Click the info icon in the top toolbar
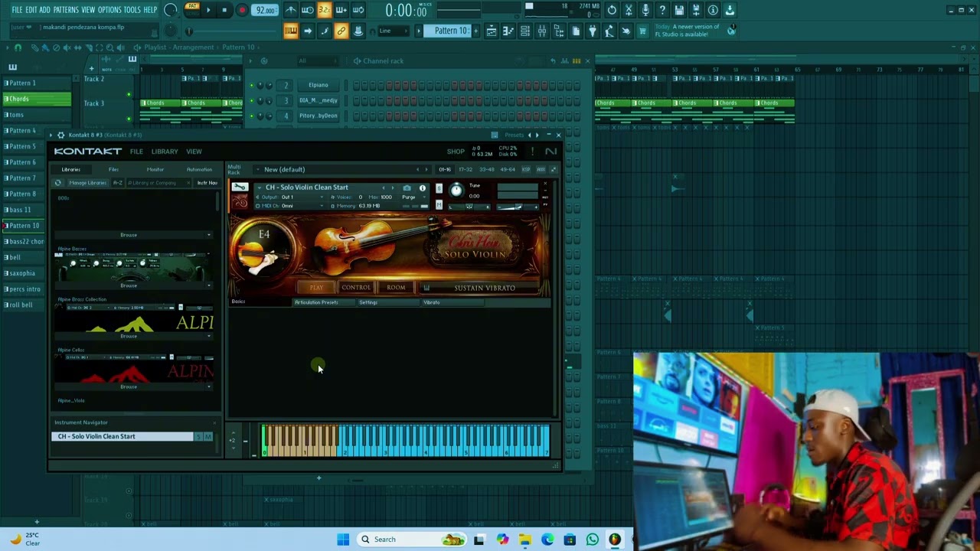The width and height of the screenshot is (980, 551). [713, 10]
